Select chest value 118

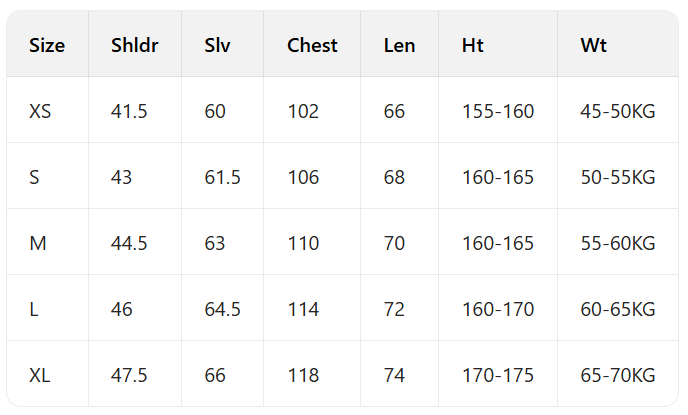(303, 375)
